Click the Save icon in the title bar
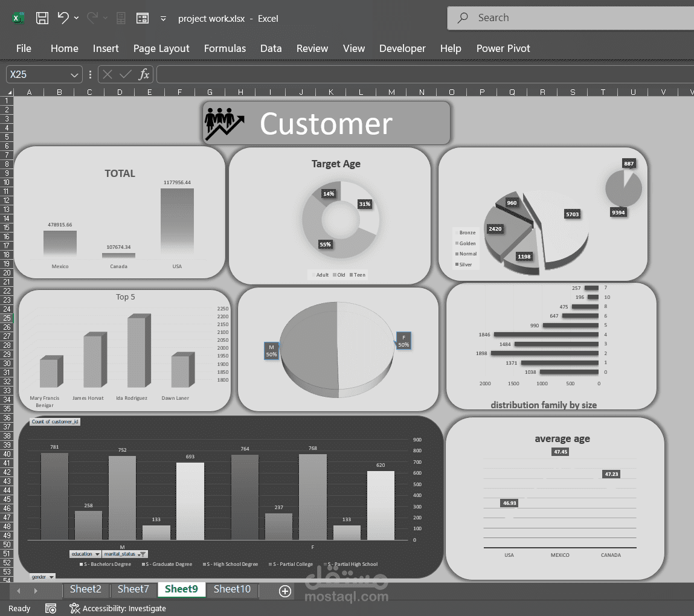Screen dimensions: 694x616 42,18
